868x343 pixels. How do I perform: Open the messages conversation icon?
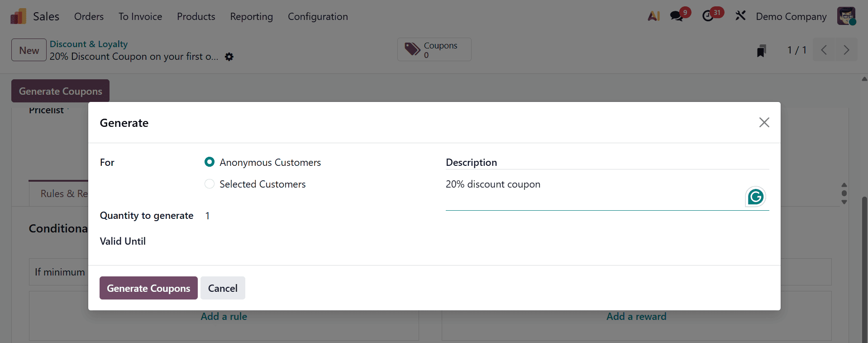(677, 16)
